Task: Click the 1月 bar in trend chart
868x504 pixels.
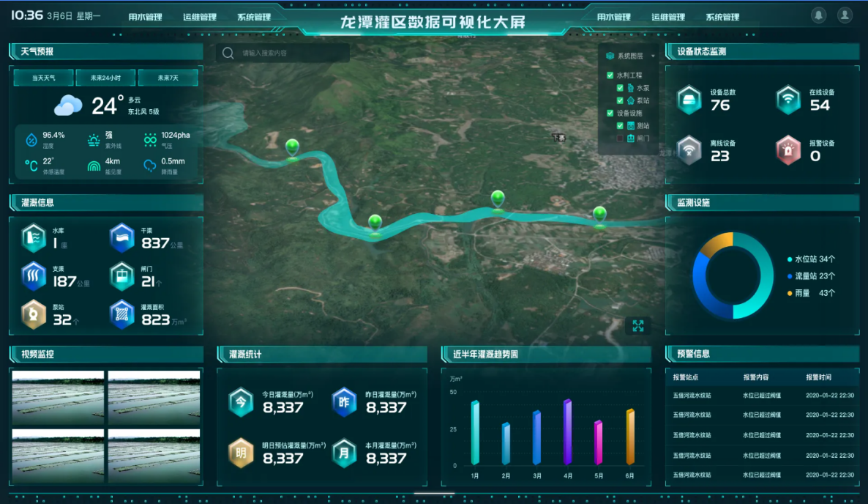Action: pos(475,432)
